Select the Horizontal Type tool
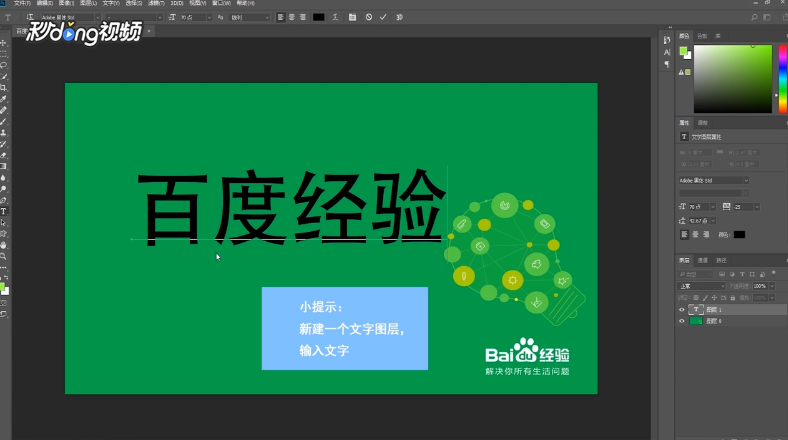Screen dimensions: 788x440 [4, 211]
